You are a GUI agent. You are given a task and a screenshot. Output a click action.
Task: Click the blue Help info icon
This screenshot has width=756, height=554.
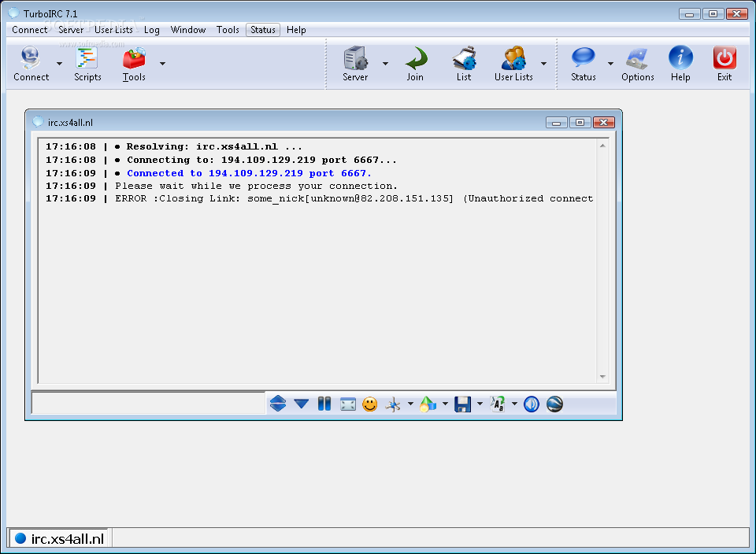tap(680, 57)
